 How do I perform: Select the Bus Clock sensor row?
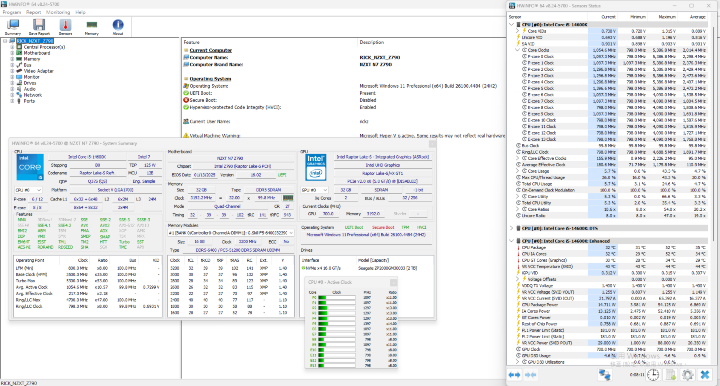pos(612,145)
